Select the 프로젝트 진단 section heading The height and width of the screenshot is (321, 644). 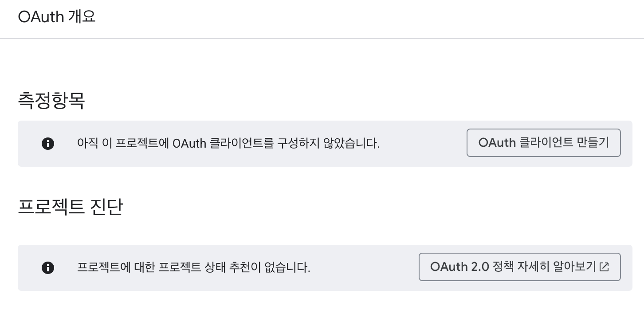(x=70, y=207)
